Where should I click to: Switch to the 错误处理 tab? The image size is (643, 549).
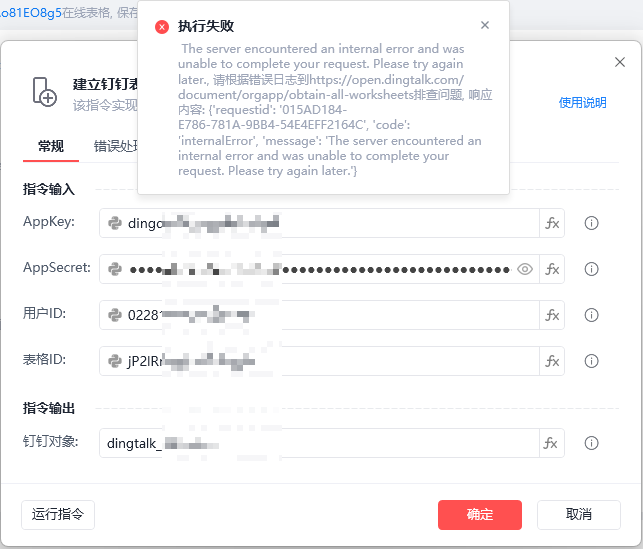116,146
